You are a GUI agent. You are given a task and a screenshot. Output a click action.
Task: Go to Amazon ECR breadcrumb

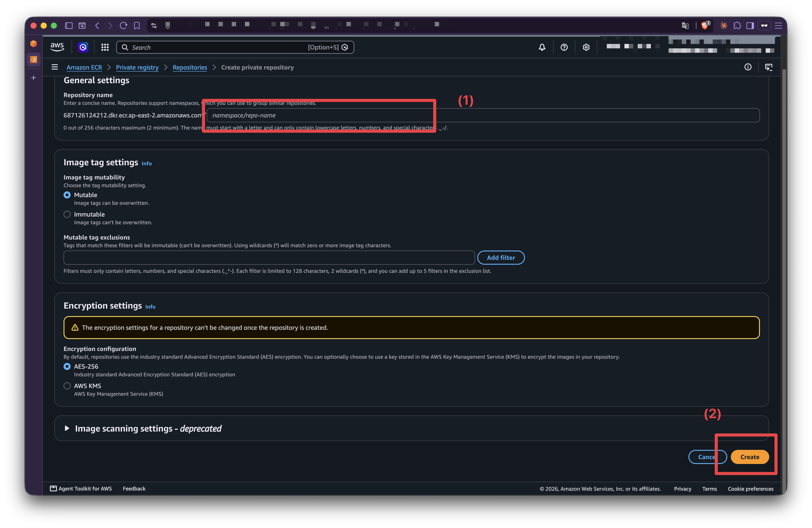tap(84, 67)
